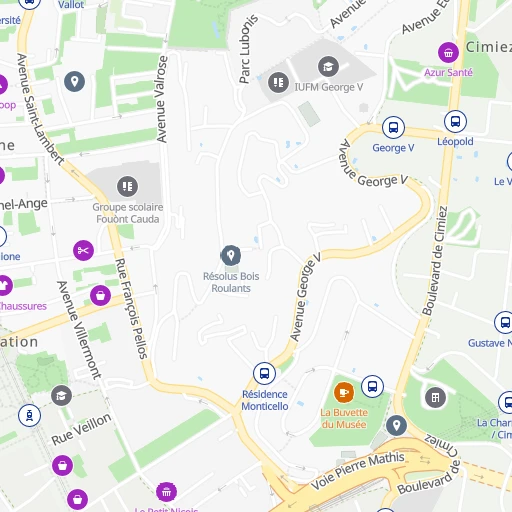Image resolution: width=512 pixels, height=512 pixels.
Task: Click the purple scissors hair salon marker
Action: point(83,250)
